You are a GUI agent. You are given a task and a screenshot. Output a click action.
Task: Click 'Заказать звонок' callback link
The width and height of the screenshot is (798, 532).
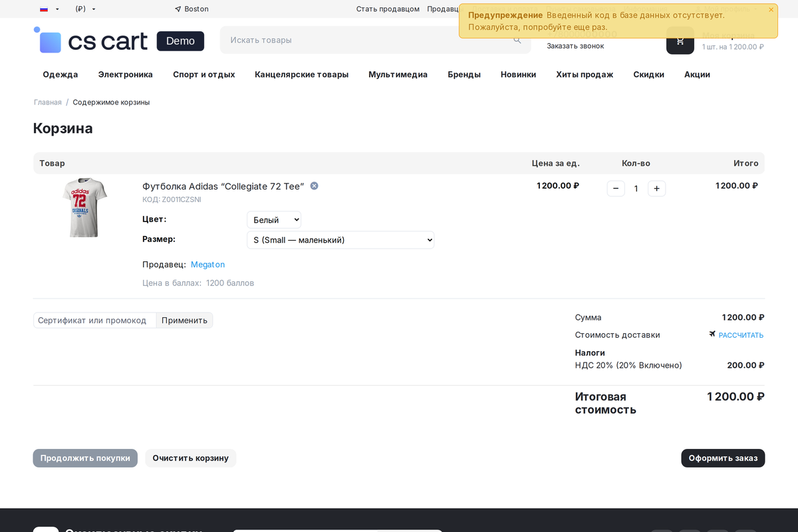point(575,46)
